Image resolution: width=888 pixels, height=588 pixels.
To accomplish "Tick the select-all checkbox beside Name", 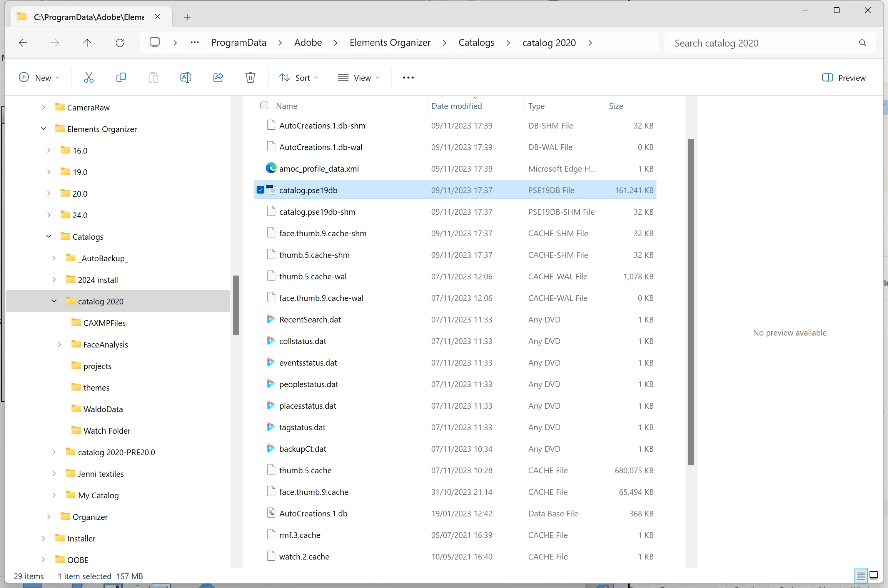I will pos(264,105).
